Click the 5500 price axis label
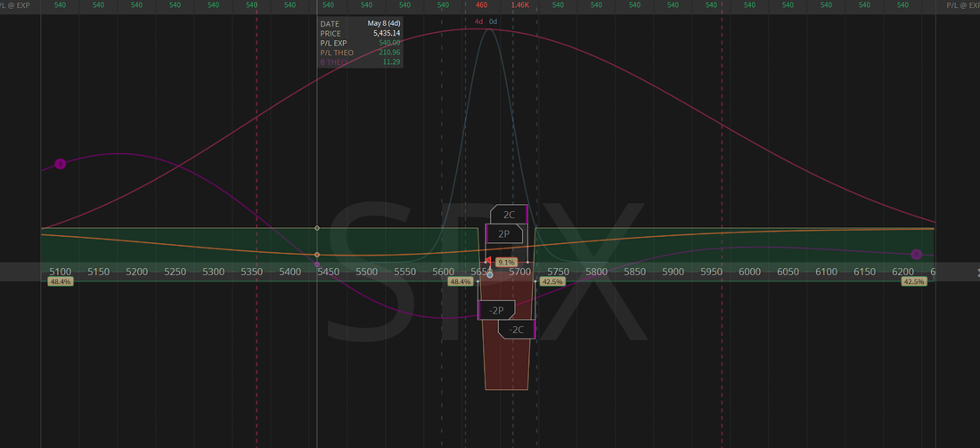This screenshot has width=980, height=448. click(x=366, y=272)
